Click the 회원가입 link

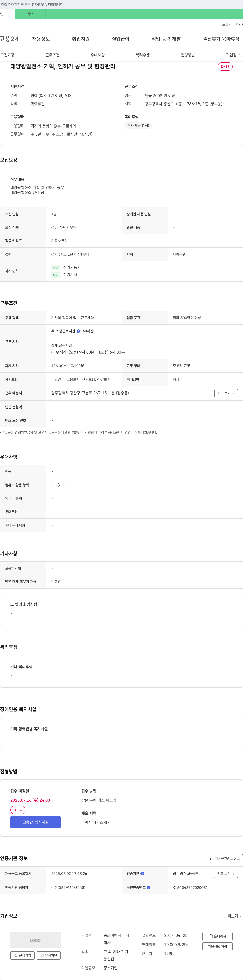click(x=239, y=24)
